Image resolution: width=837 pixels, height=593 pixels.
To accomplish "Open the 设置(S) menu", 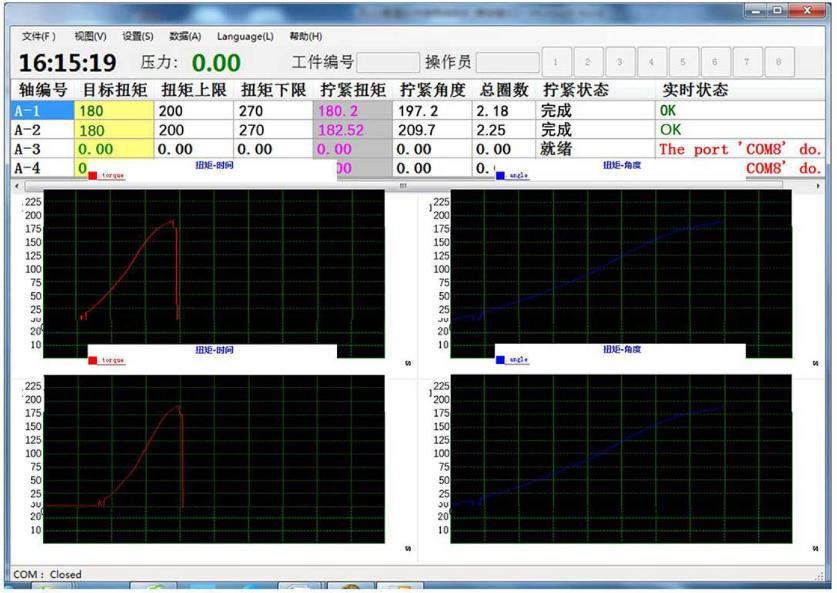I will pos(137,36).
